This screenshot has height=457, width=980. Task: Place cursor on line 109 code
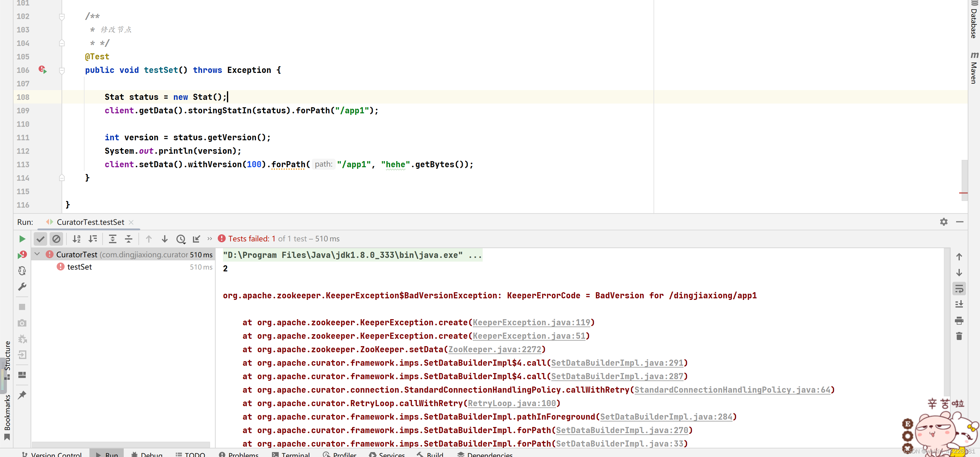tap(242, 111)
